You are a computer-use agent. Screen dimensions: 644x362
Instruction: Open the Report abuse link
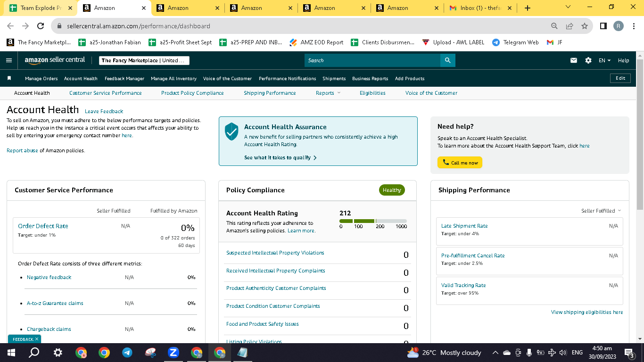pyautogui.click(x=22, y=150)
